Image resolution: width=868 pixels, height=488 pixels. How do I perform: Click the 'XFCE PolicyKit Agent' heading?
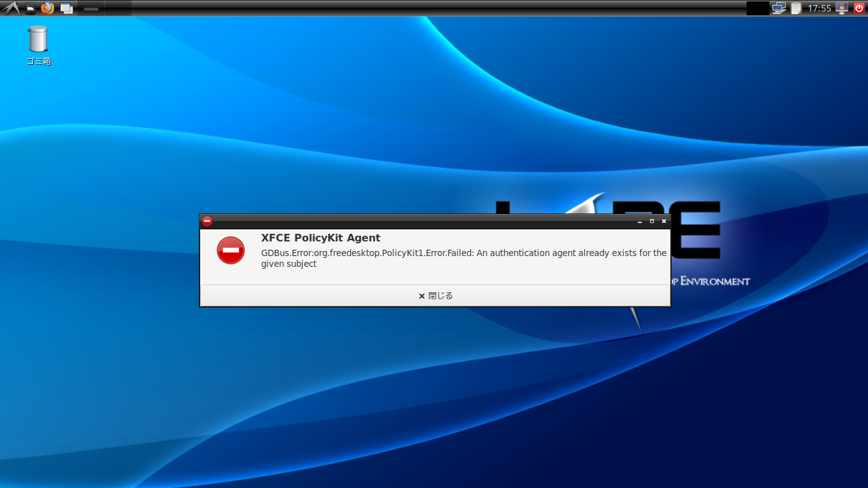(x=321, y=238)
